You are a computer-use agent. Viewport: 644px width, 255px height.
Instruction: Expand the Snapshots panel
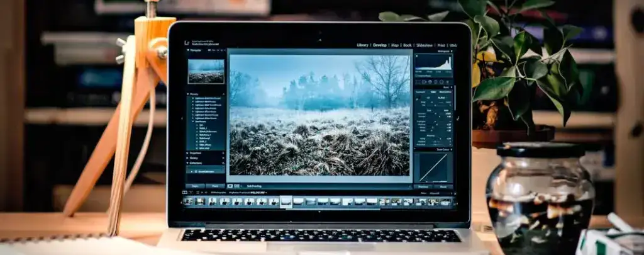(x=188, y=152)
